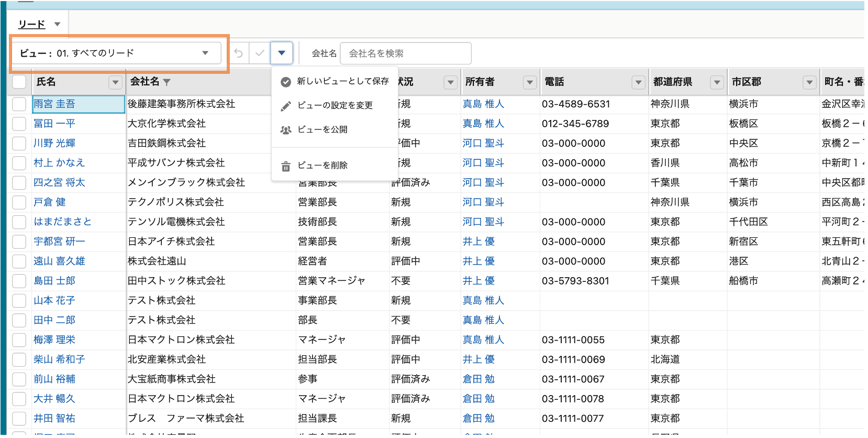868x438 pixels.
Task: Select the checkbox for 村上 かなえ
Action: pyautogui.click(x=19, y=163)
